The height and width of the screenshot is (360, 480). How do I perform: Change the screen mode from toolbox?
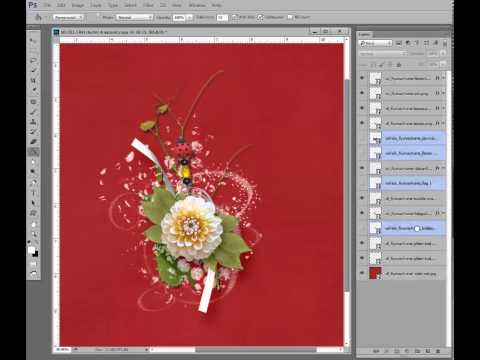click(33, 274)
